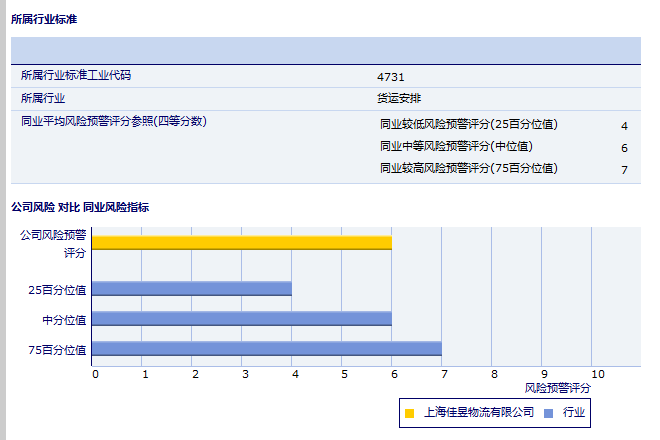
Task: Select the yellow 公司风险预警评分 bar
Action: [241, 243]
